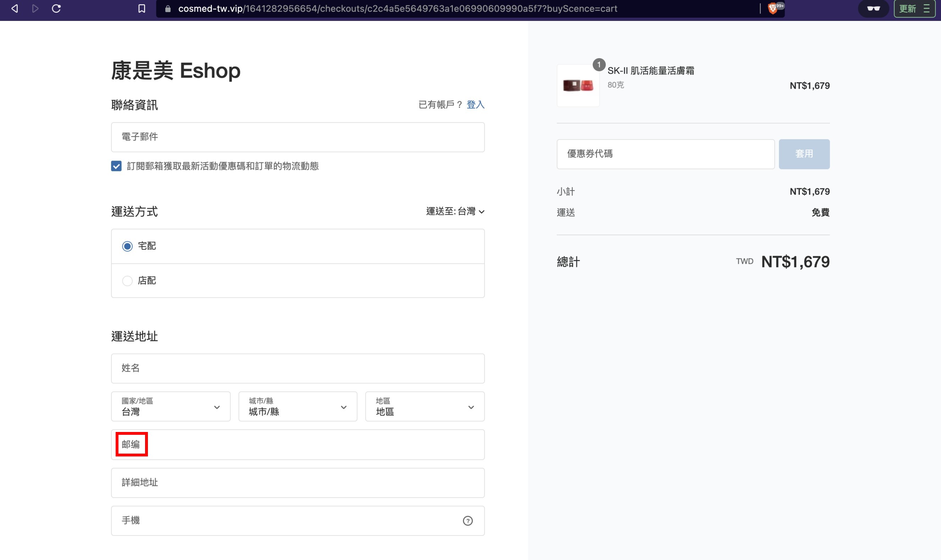Image resolution: width=941 pixels, height=560 pixels.
Task: Click the 運送地址 section heading
Action: point(134,336)
